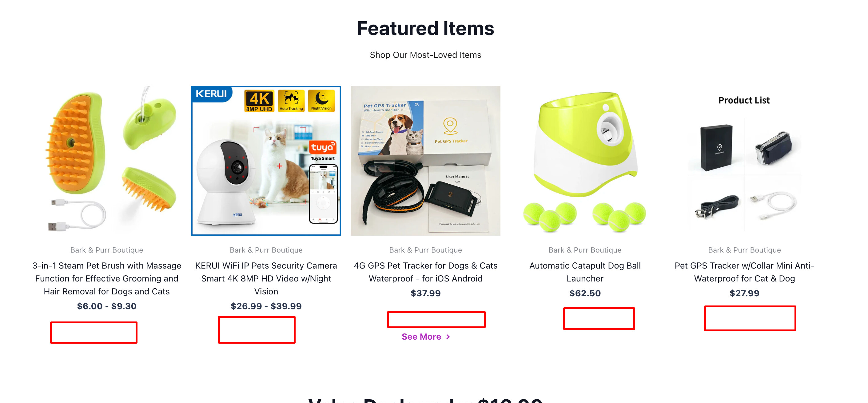This screenshot has width=868, height=403.
Task: Click Bark & Purr Boutique above the Ball Launcher title
Action: 585,250
